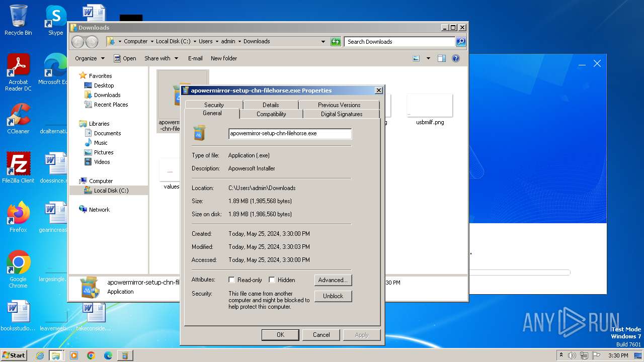Switch to the Security tab

(x=214, y=105)
